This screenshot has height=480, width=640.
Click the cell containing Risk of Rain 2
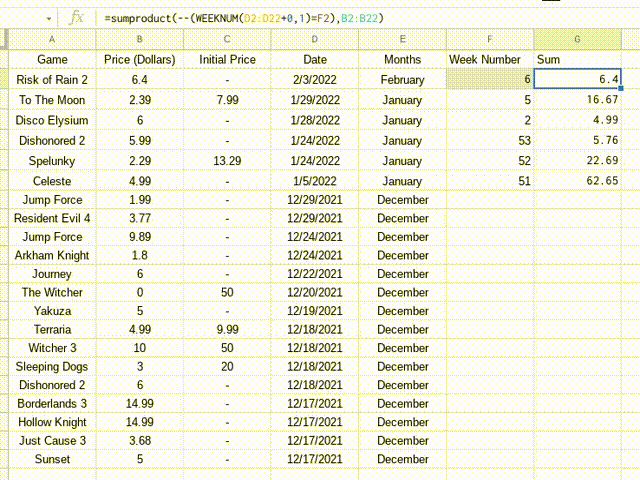[x=52, y=80]
